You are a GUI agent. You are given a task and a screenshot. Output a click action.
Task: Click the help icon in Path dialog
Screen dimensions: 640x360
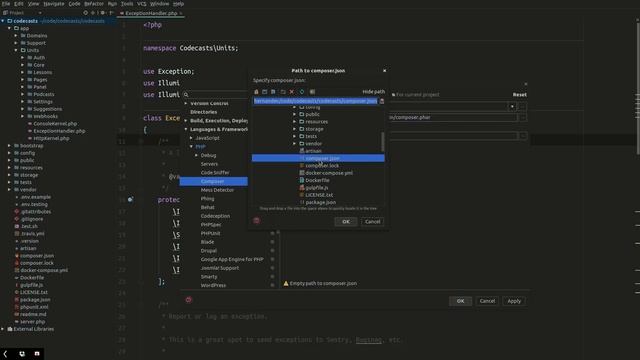pyautogui.click(x=256, y=220)
